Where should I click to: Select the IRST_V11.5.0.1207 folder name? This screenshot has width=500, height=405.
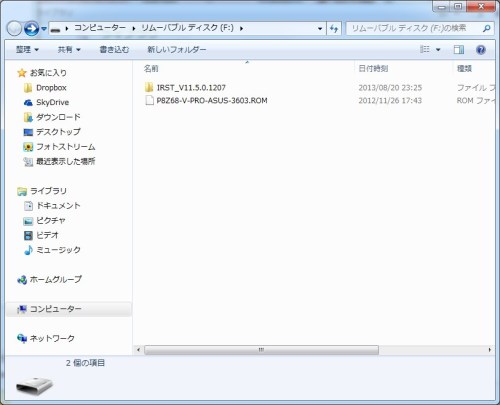click(191, 88)
